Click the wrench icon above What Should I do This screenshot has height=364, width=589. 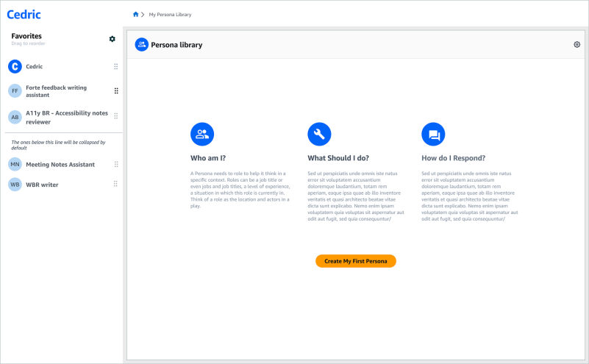[319, 134]
